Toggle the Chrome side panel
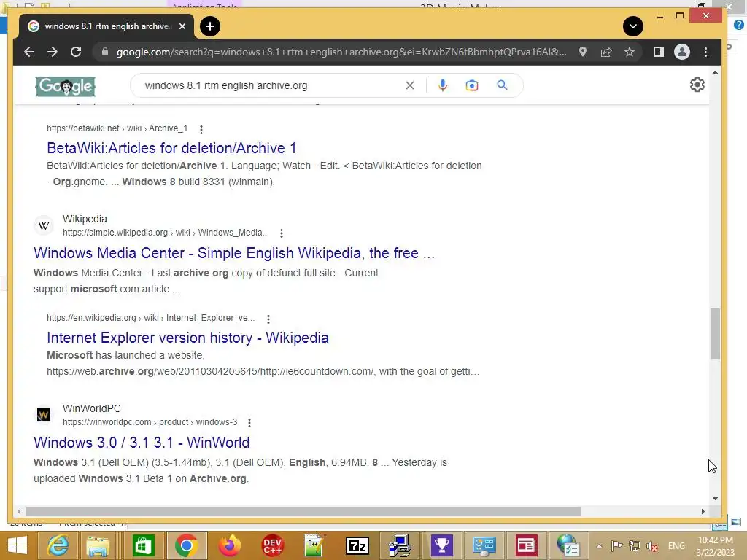Image resolution: width=747 pixels, height=560 pixels. [x=659, y=52]
